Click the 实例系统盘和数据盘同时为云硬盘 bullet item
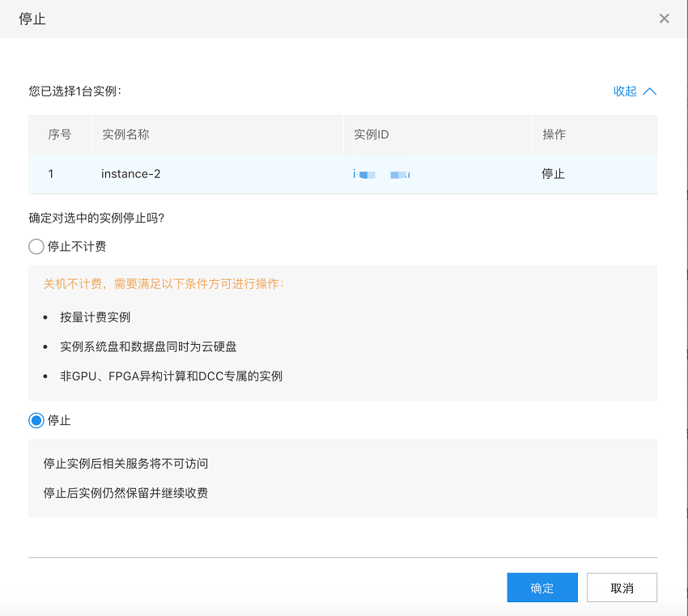688x616 pixels. [x=148, y=346]
